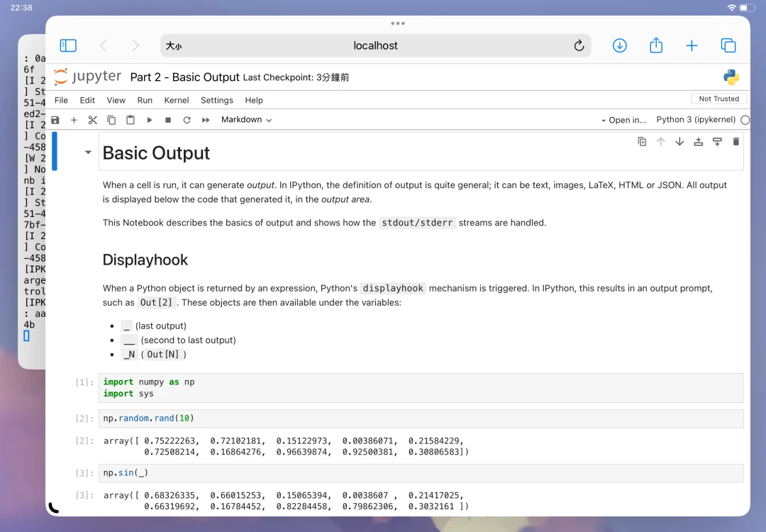Open the Kernel menu
Viewport: 766px width, 532px height.
(177, 100)
